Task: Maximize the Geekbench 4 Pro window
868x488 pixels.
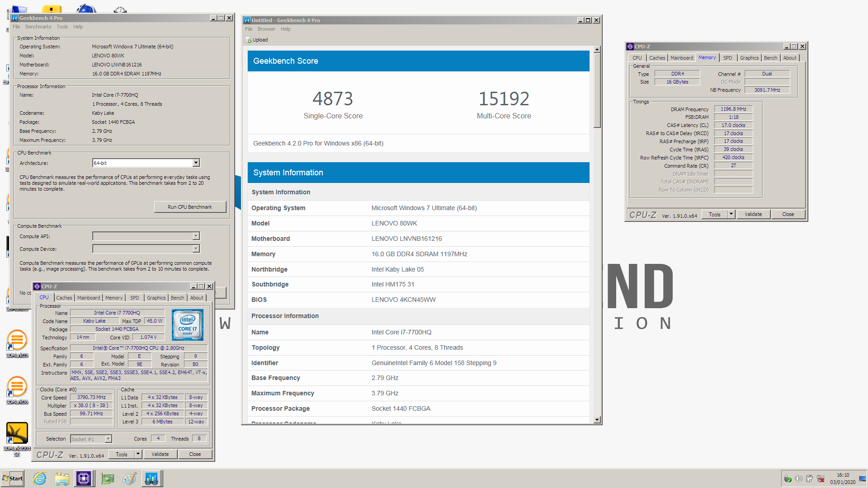Action: click(221, 18)
